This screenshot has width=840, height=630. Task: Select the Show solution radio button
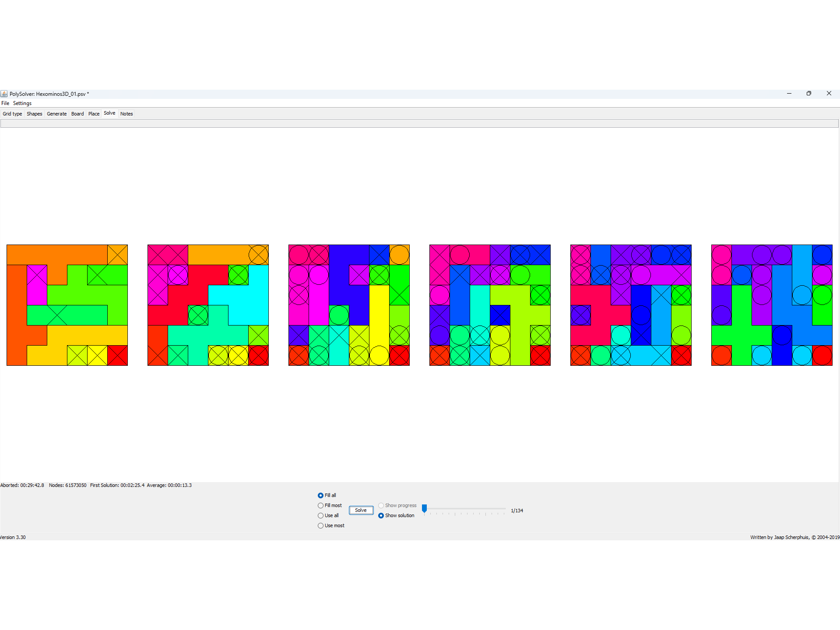[x=381, y=515]
